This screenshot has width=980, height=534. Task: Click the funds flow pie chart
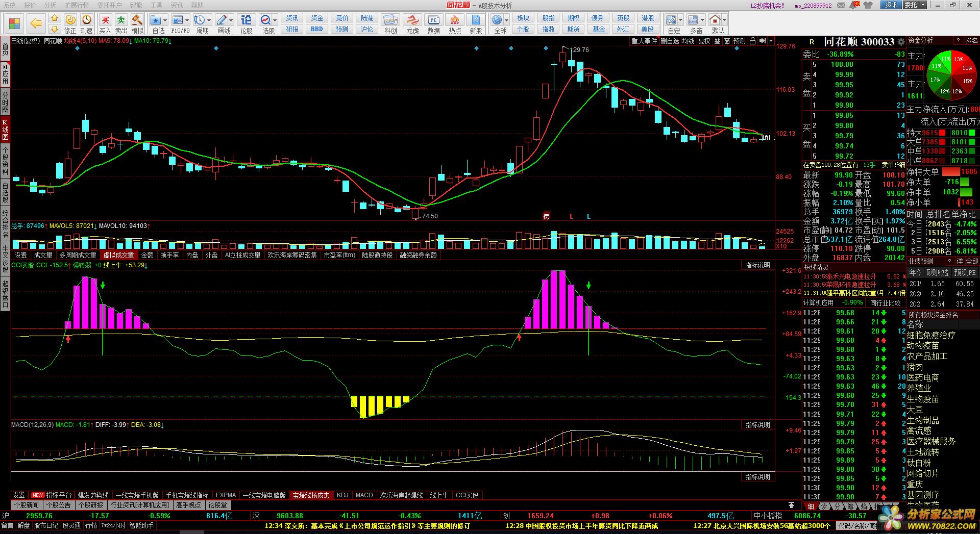pyautogui.click(x=950, y=74)
